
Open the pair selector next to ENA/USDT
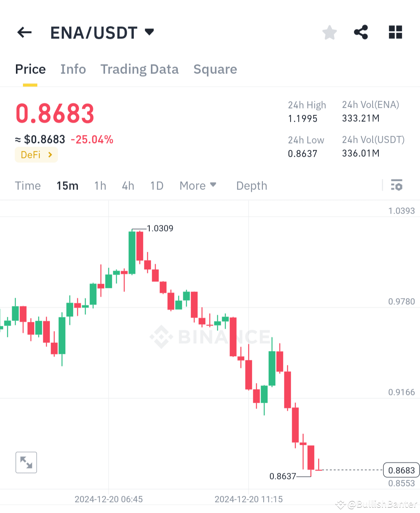point(149,32)
